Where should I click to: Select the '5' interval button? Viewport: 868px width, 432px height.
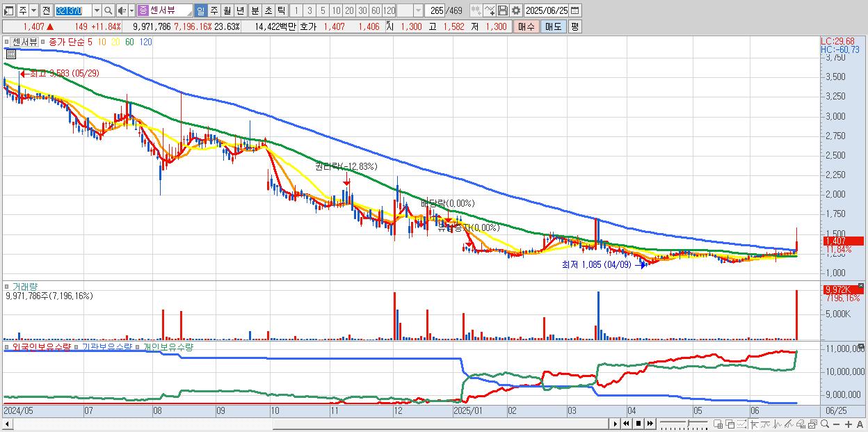tap(323, 10)
